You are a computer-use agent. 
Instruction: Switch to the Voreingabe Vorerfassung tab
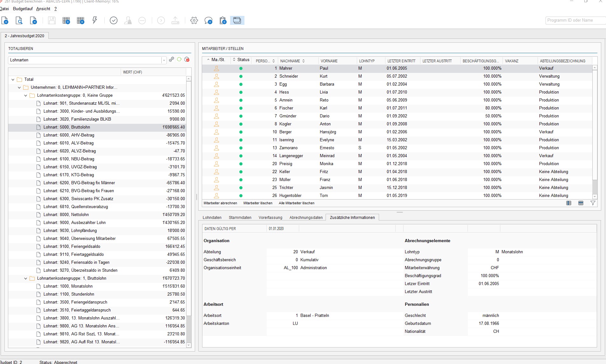click(x=271, y=218)
